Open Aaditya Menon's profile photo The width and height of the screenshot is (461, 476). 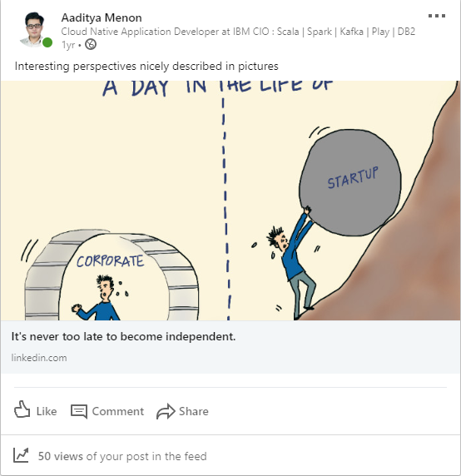pyautogui.click(x=34, y=29)
